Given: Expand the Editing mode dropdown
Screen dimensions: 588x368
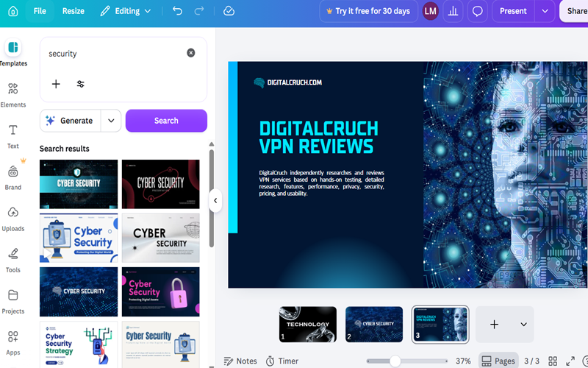Looking at the screenshot, I should [126, 11].
